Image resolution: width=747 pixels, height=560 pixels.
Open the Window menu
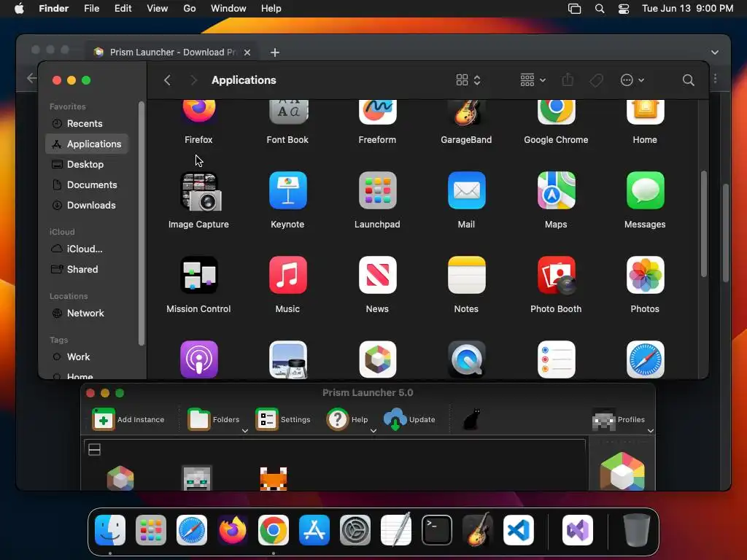(228, 9)
